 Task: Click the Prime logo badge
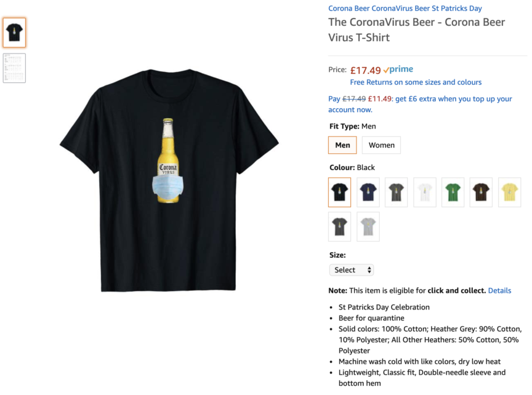[398, 70]
